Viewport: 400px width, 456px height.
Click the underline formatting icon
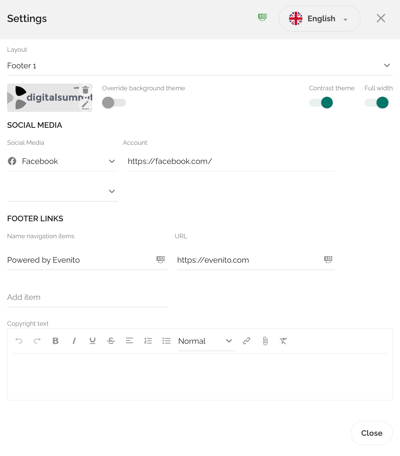[x=92, y=341]
